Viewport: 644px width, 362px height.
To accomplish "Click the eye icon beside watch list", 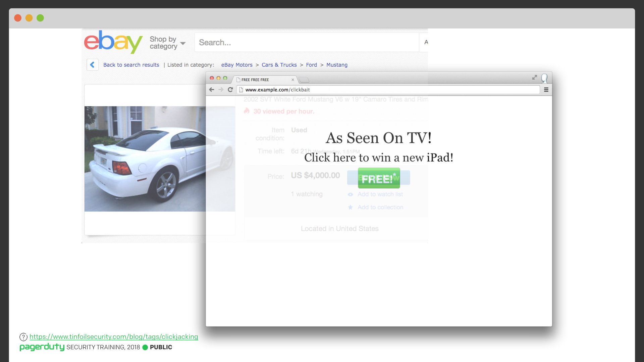I will [x=350, y=194].
